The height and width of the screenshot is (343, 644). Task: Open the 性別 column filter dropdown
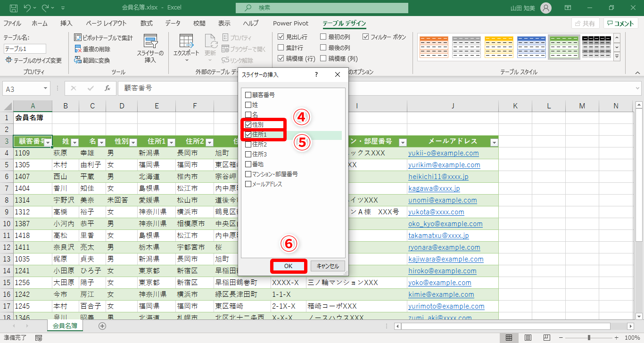point(133,142)
